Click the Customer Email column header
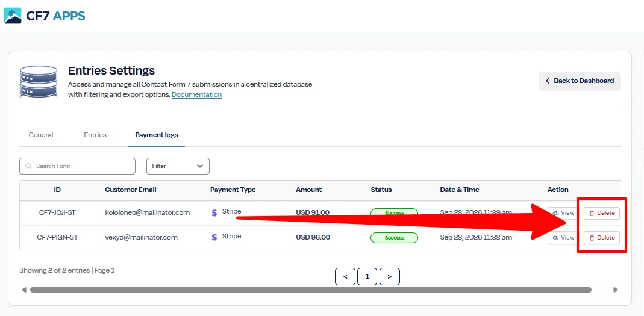Image resolution: width=644 pixels, height=316 pixels. [x=131, y=190]
